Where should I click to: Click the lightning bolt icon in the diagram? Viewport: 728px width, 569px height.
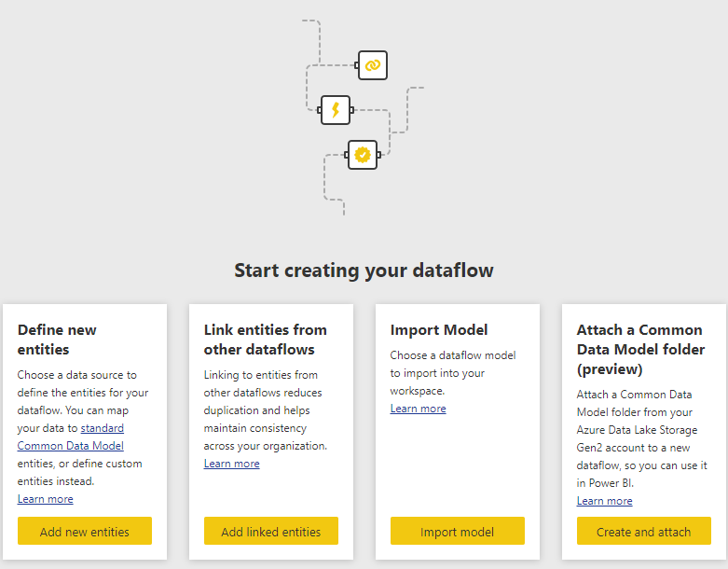pyautogui.click(x=336, y=110)
